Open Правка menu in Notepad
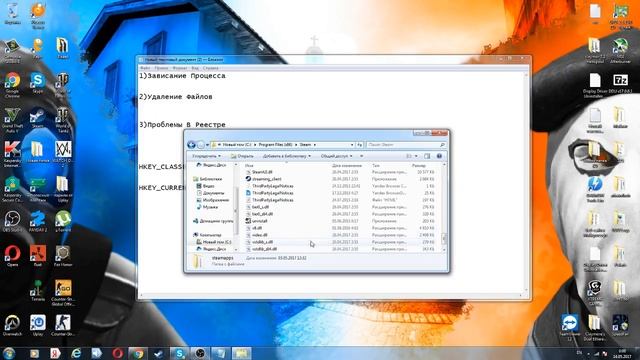The image size is (640, 360). 161,68
